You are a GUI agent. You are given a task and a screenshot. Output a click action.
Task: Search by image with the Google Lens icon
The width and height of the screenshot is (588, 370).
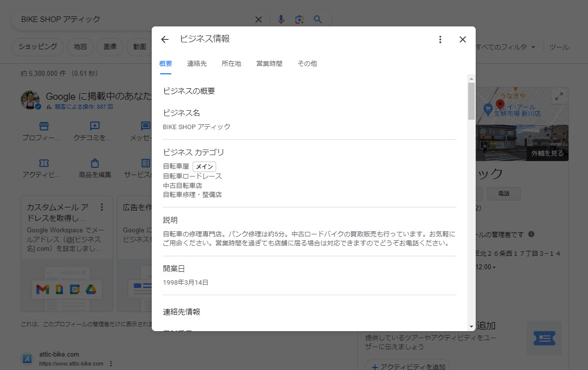(x=299, y=19)
